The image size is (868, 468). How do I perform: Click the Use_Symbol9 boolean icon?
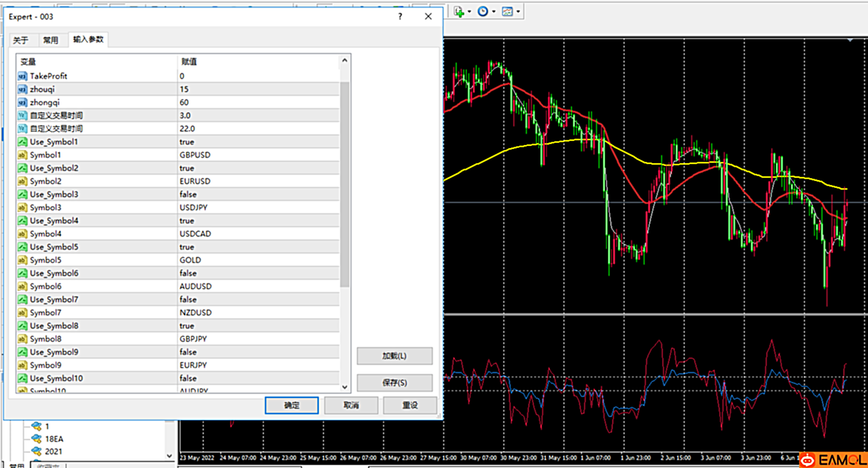click(23, 352)
